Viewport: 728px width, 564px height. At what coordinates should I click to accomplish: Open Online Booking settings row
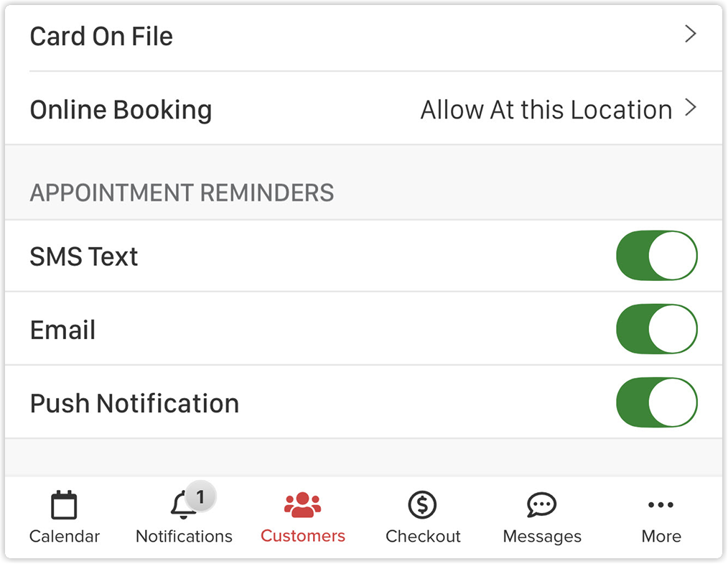(363, 108)
